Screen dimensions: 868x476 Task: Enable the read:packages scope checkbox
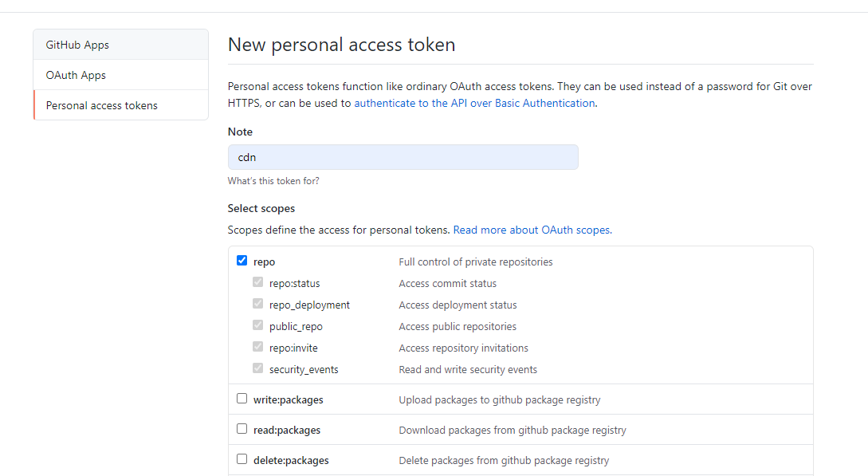click(x=242, y=429)
